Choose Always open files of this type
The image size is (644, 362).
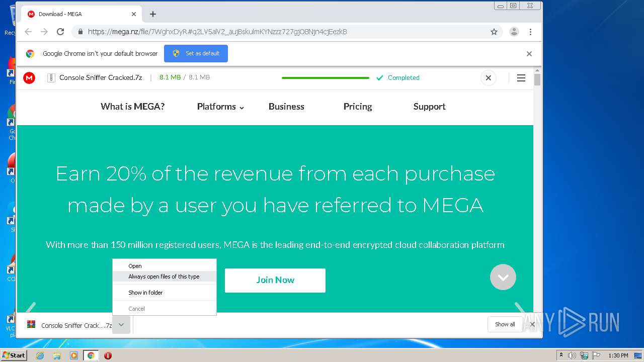point(165,277)
